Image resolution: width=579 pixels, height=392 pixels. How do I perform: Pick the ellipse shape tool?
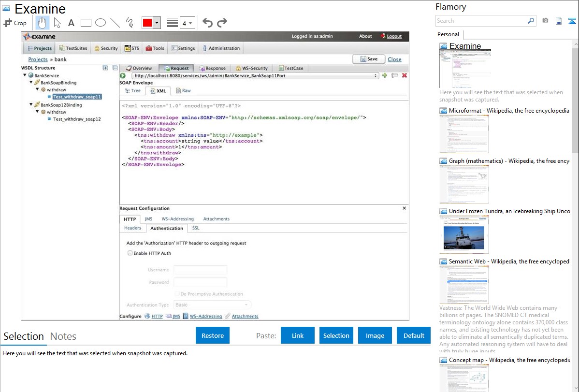tap(101, 23)
